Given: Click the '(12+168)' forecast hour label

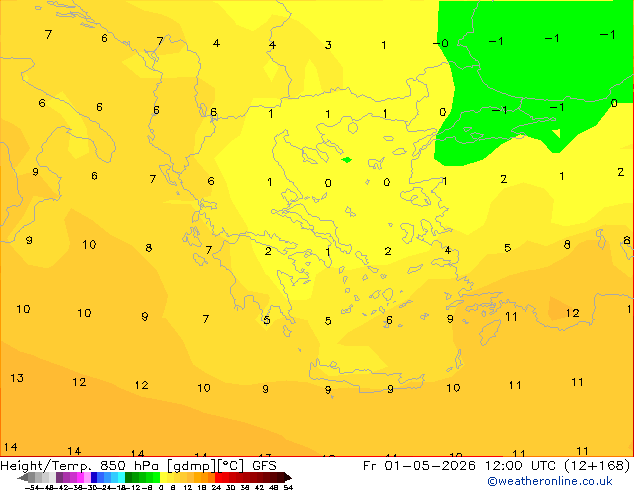Looking at the screenshot, I should point(597,466).
